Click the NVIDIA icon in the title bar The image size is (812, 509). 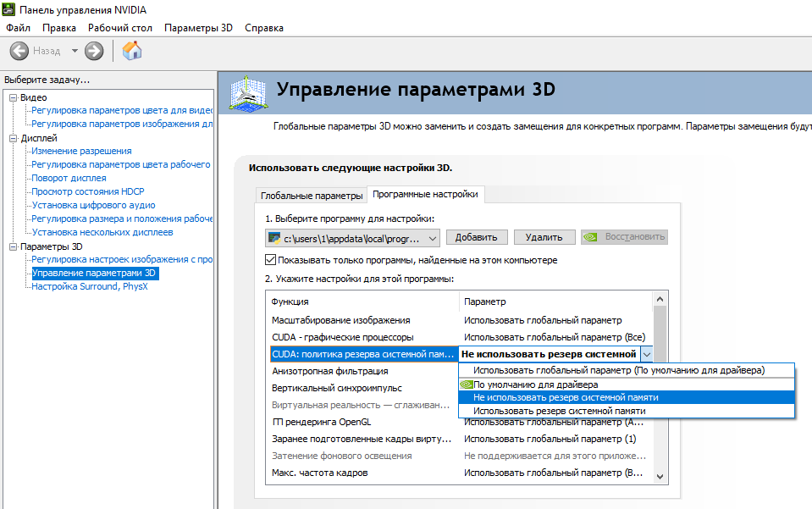(8, 9)
